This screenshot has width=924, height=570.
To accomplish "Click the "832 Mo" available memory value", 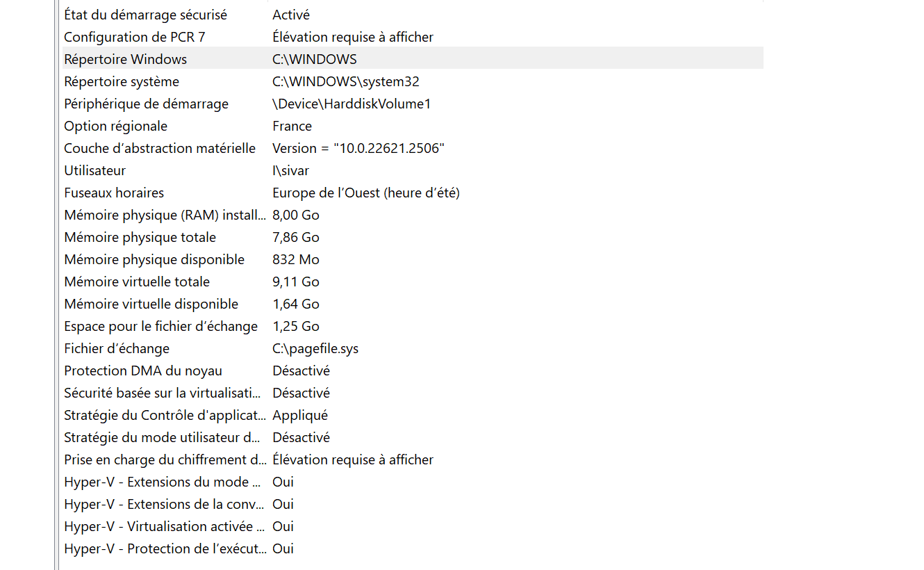I will pyautogui.click(x=296, y=259).
